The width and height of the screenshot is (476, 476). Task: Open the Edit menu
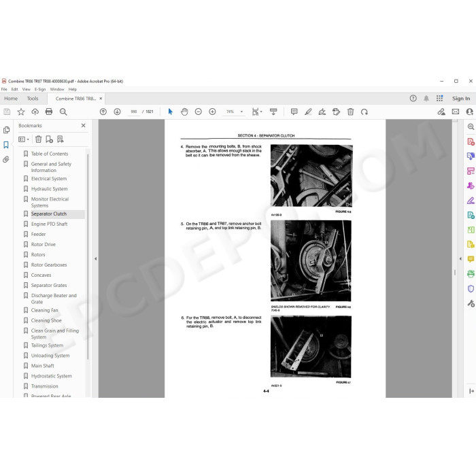click(14, 89)
